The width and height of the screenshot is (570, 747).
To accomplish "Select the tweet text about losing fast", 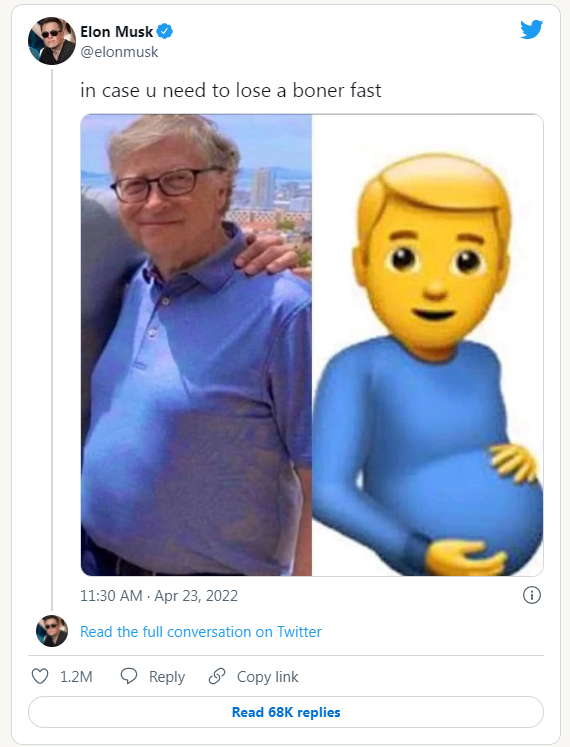I will coord(231,91).
